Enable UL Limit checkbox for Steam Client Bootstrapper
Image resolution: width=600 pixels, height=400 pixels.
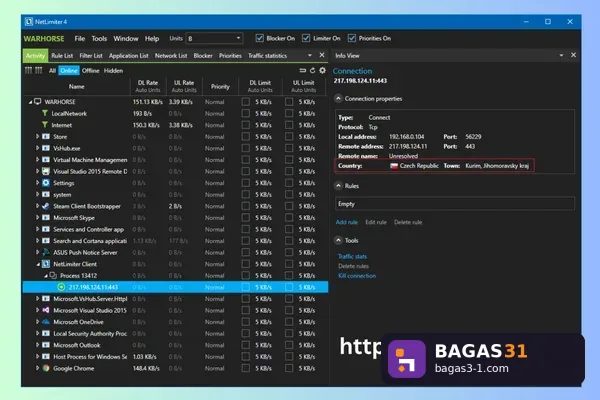289,206
